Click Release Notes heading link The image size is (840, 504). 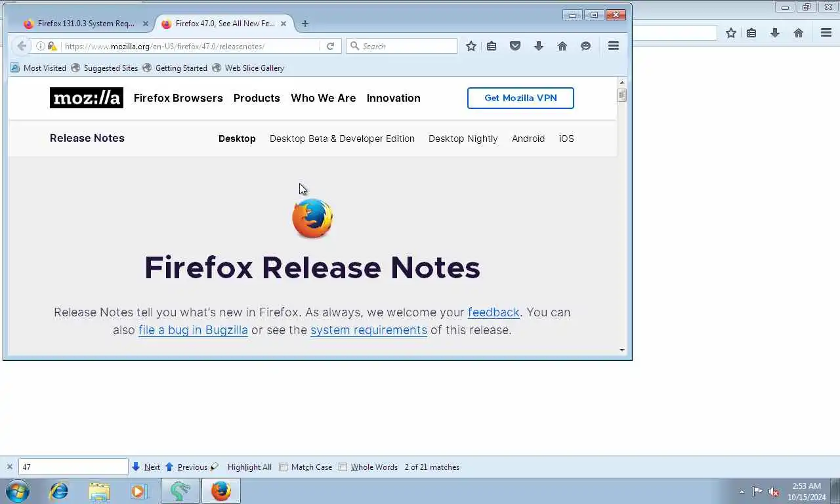87,138
